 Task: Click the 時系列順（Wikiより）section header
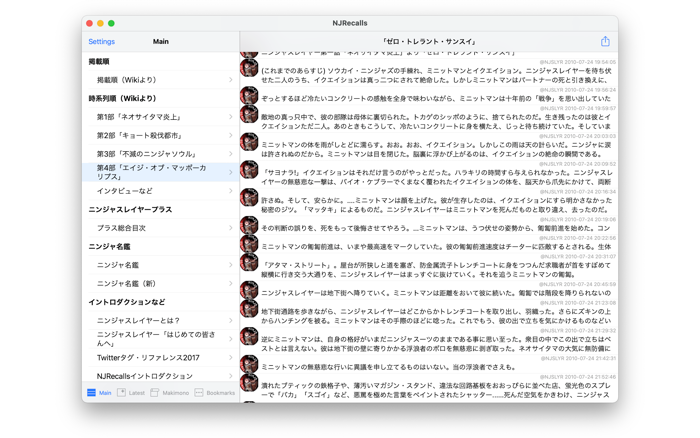click(122, 98)
